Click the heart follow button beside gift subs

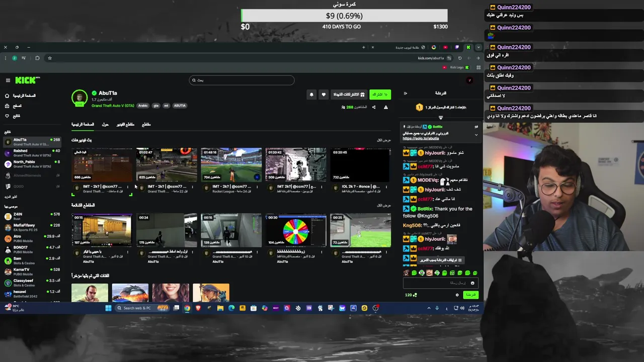click(324, 95)
